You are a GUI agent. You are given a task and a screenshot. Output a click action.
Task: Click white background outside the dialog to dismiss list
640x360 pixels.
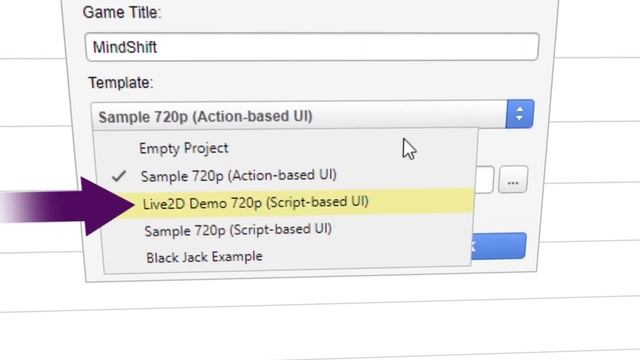point(318,327)
